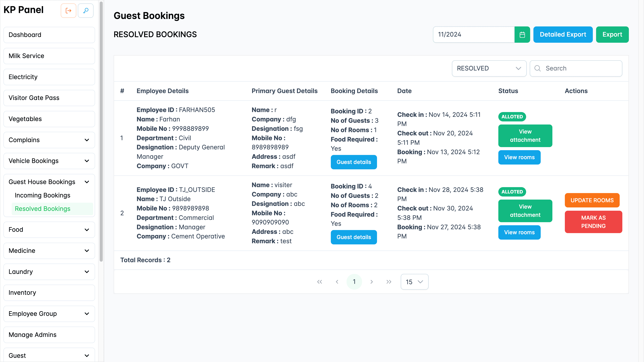Jump to last page via double-arrow icon
644x362 pixels.
point(389,282)
